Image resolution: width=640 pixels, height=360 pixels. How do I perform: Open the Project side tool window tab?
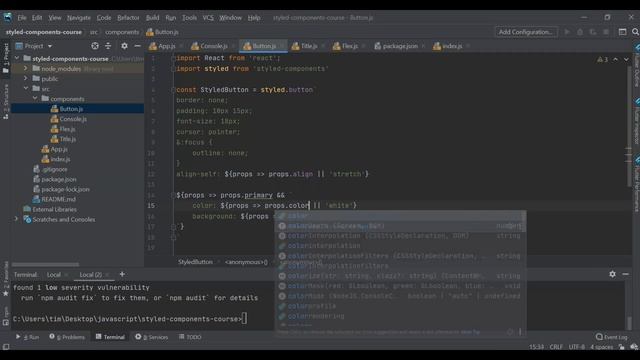pyautogui.click(x=6, y=58)
